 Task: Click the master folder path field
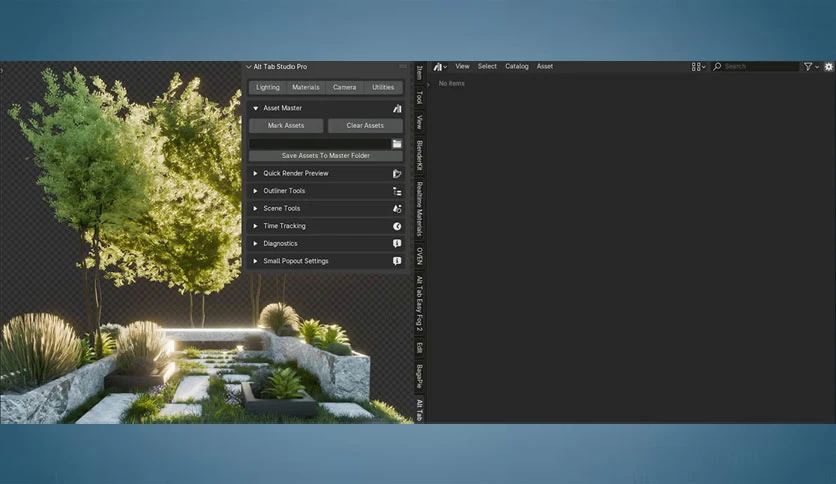point(320,143)
